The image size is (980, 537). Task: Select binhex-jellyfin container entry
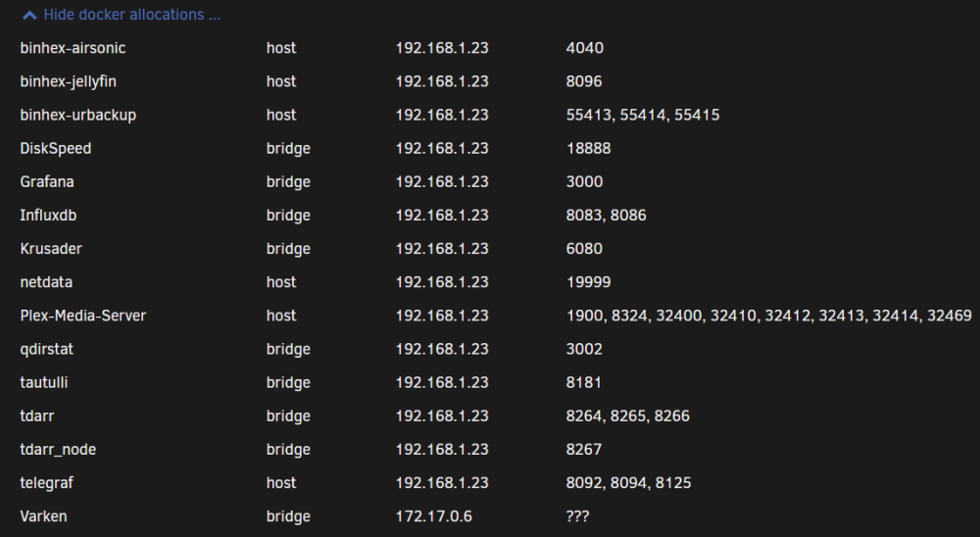click(x=69, y=82)
